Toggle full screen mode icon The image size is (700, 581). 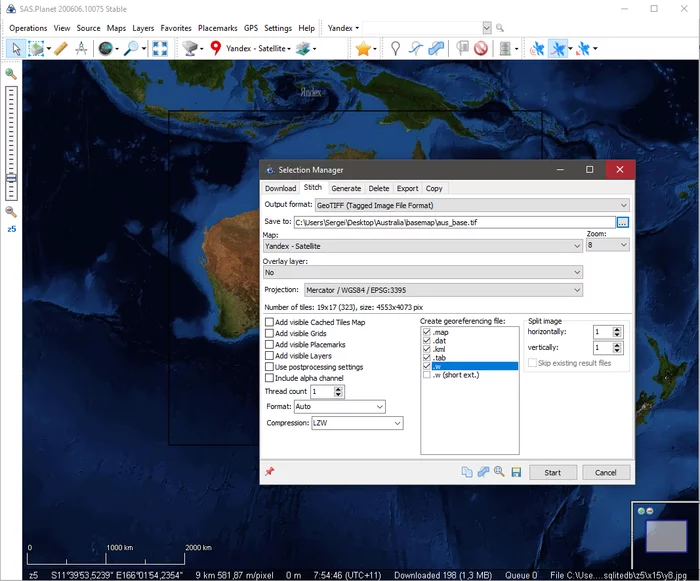(x=160, y=48)
